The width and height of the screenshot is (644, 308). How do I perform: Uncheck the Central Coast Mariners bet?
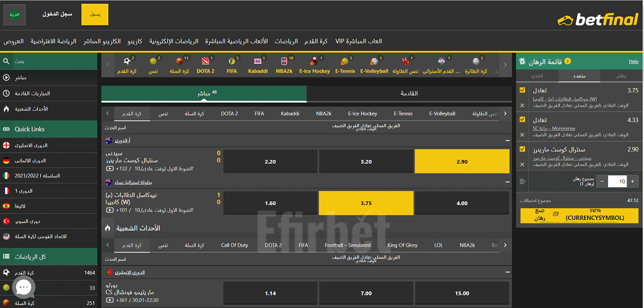[x=522, y=149]
